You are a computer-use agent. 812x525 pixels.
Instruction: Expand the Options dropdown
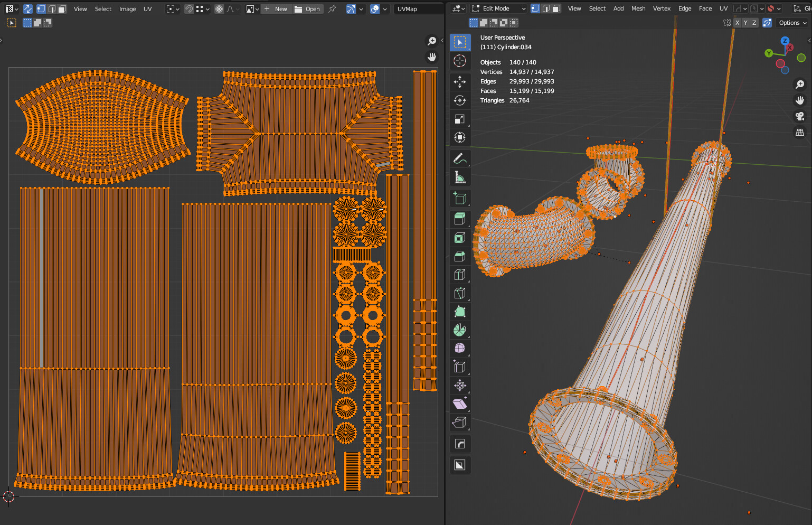coord(792,23)
